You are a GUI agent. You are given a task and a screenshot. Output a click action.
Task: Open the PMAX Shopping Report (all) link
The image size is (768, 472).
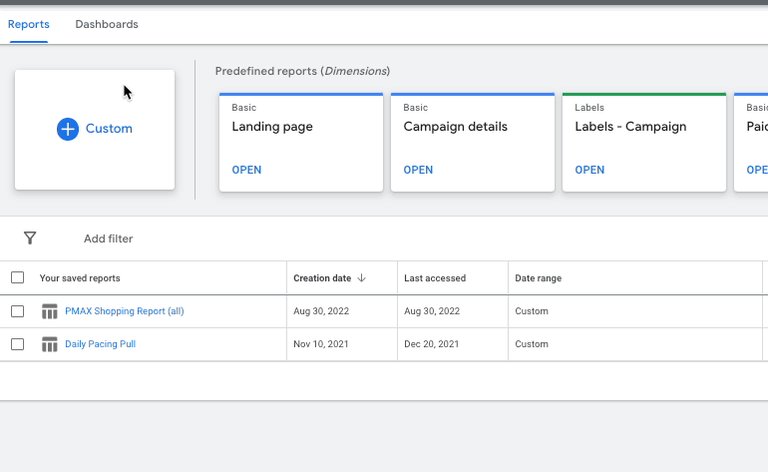click(124, 311)
